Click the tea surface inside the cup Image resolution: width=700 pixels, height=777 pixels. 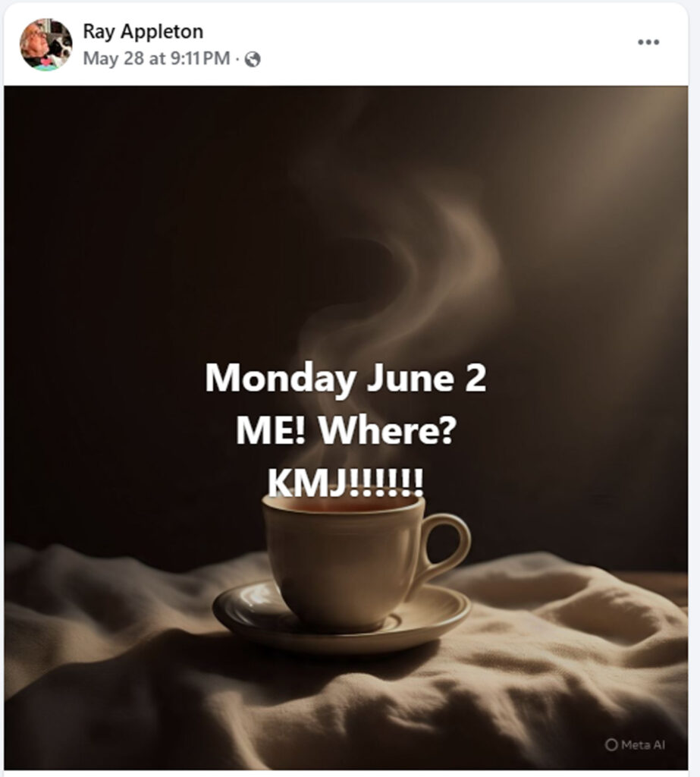(x=342, y=505)
